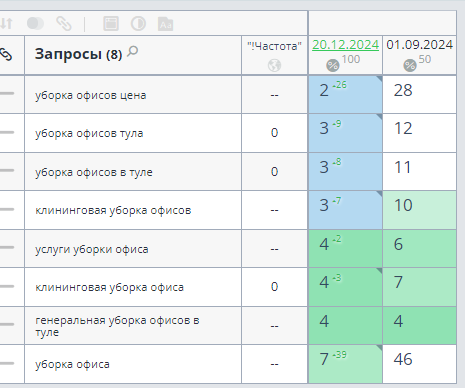Click the half-circle contrast toolbar icon
465x388 pixels.
pyautogui.click(x=138, y=24)
